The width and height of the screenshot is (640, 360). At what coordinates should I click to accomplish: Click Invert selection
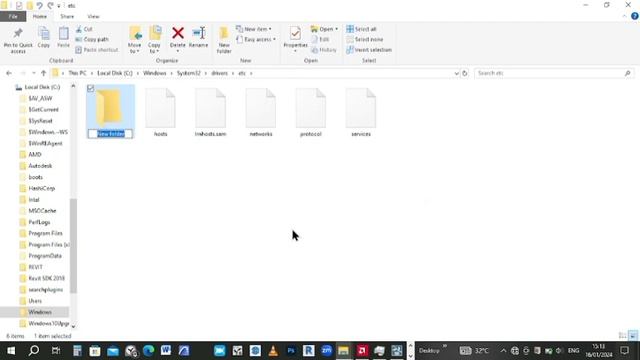369,50
